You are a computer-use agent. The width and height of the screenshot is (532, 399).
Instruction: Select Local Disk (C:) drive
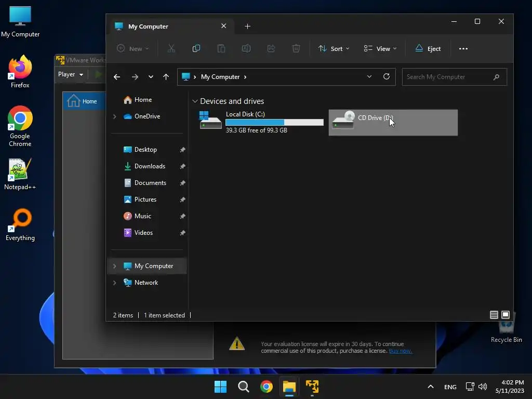(x=261, y=122)
